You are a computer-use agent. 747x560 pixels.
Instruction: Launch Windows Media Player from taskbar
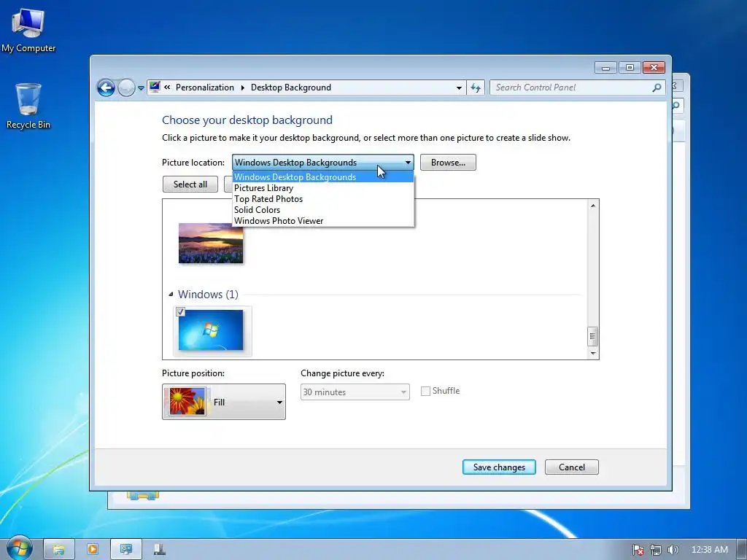click(93, 549)
